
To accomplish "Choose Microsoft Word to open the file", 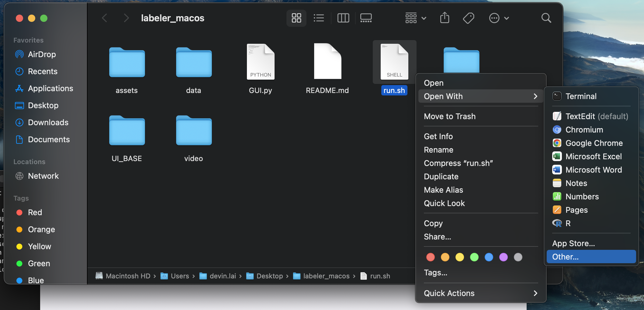I will tap(594, 170).
